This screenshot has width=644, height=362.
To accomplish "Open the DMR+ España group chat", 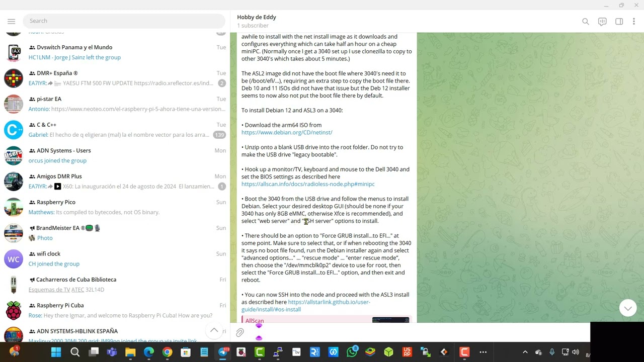I will click(115, 78).
